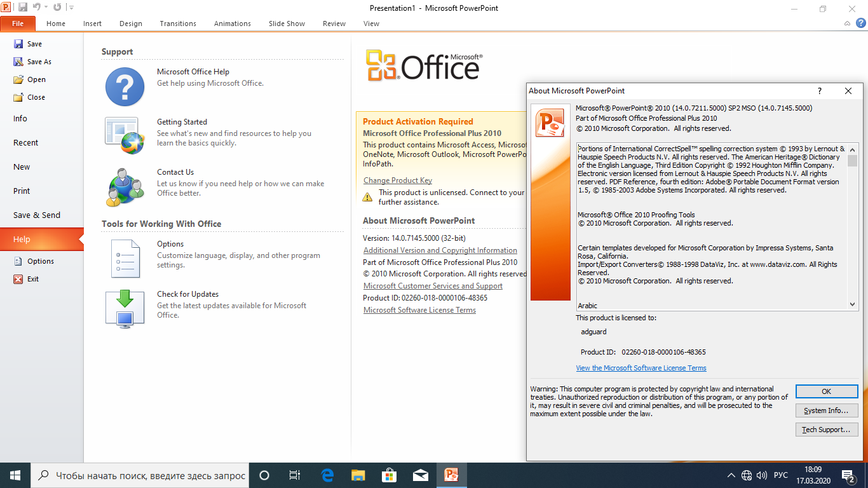
Task: Switch to the Transitions ribbon tab
Action: [x=178, y=24]
